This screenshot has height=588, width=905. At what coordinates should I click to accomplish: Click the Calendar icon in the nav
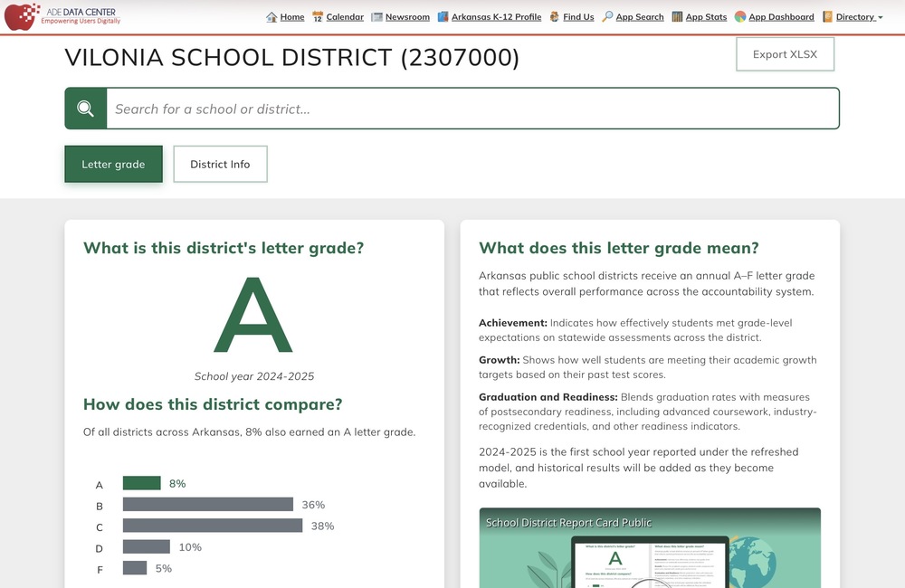point(319,16)
